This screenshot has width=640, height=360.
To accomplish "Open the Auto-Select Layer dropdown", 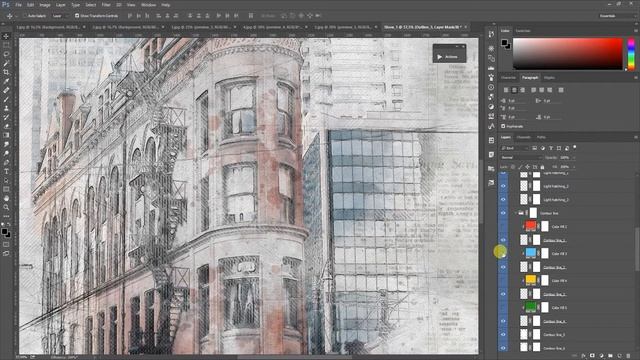I will tap(60, 16).
